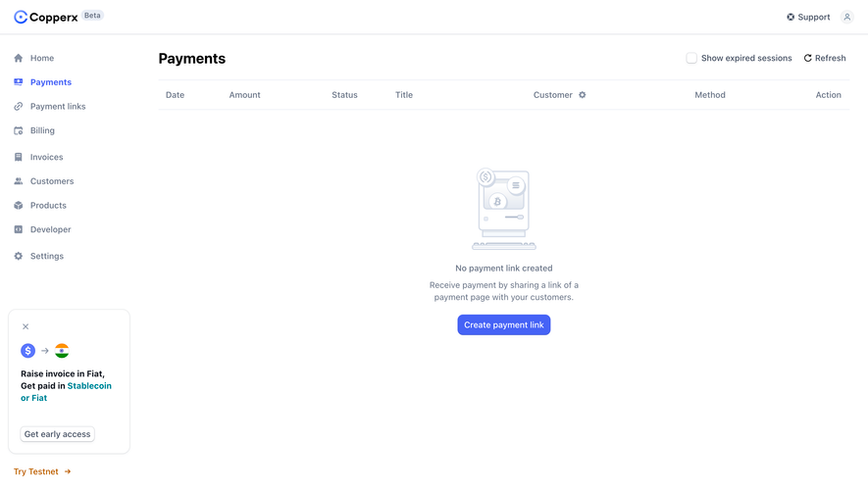This screenshot has height=492, width=868.
Task: Click the Create payment link button
Action: [504, 324]
